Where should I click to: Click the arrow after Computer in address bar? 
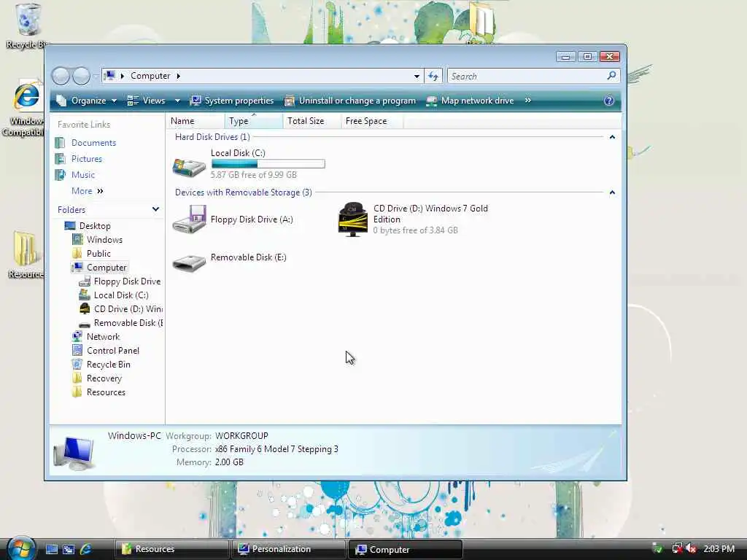click(x=178, y=76)
